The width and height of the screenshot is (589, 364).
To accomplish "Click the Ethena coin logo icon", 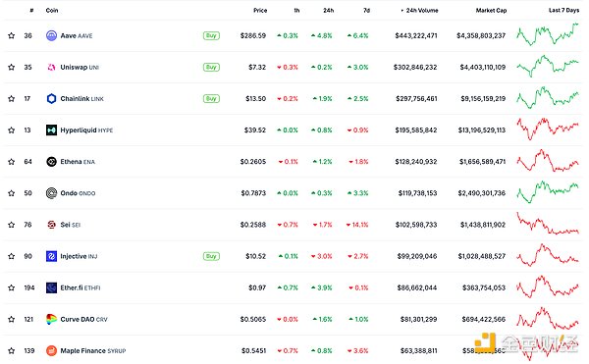I will click(51, 162).
